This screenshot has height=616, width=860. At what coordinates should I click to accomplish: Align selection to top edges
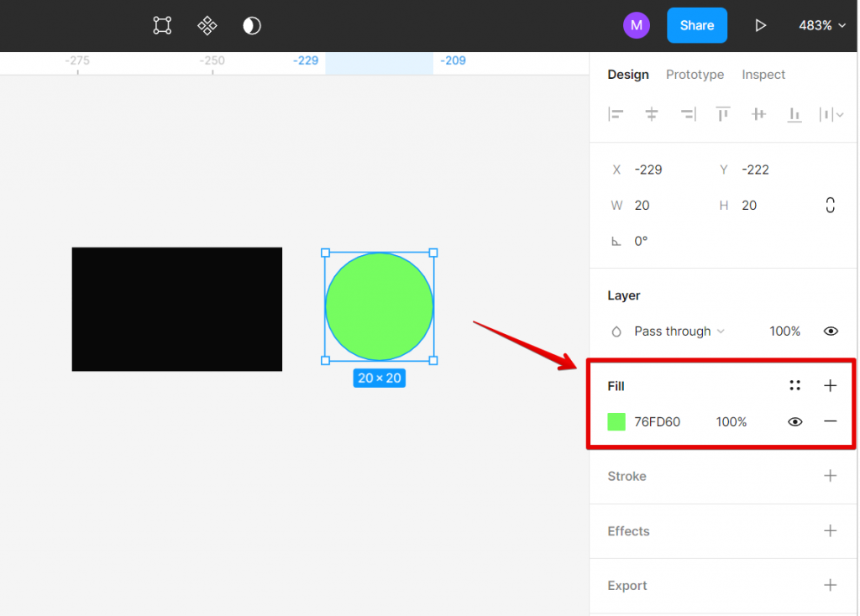coord(722,114)
